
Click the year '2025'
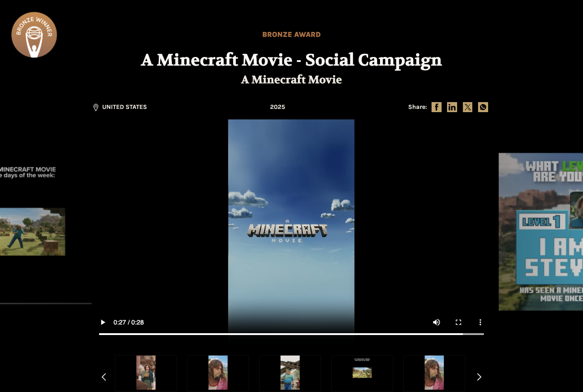pos(277,107)
